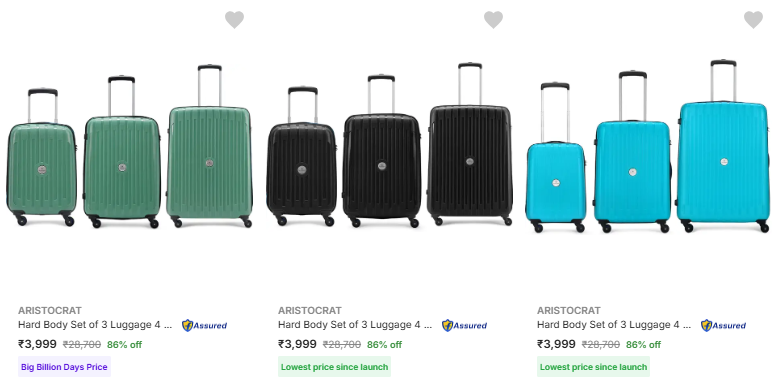Click Lowest price since launch under black set
Screen dimensions: 779x378
tap(334, 367)
